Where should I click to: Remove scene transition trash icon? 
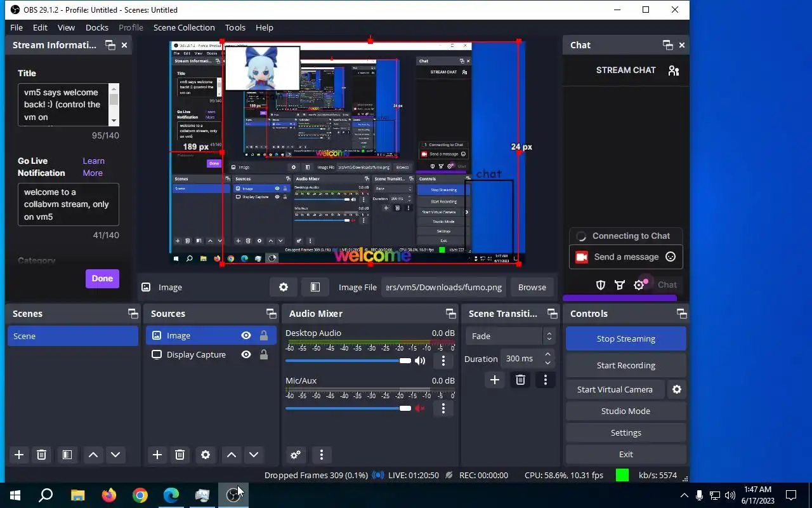click(x=520, y=380)
